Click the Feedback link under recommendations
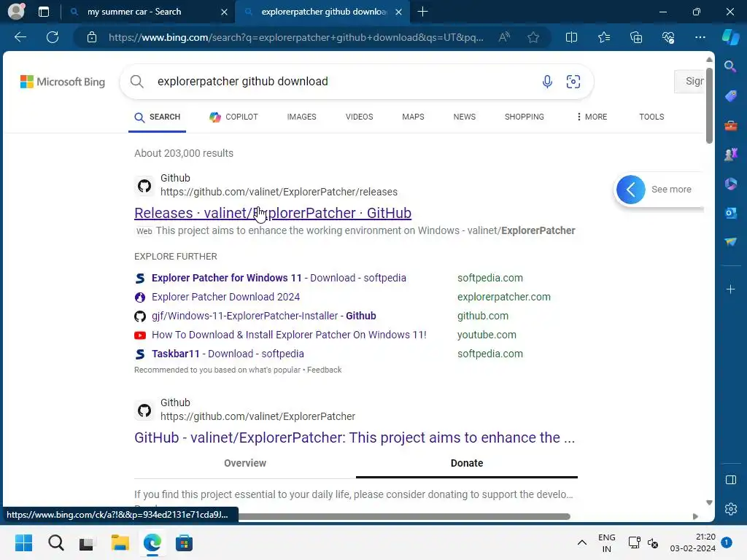This screenshot has width=747, height=560. coord(324,370)
